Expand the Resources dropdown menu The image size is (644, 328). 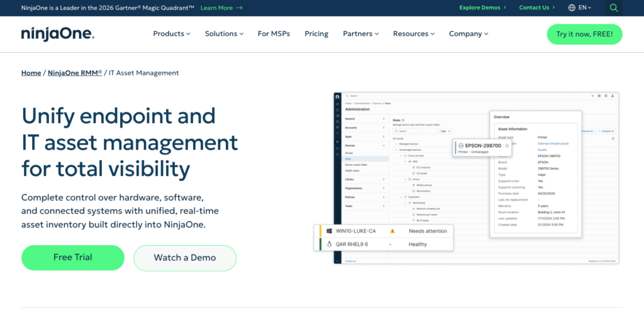414,34
